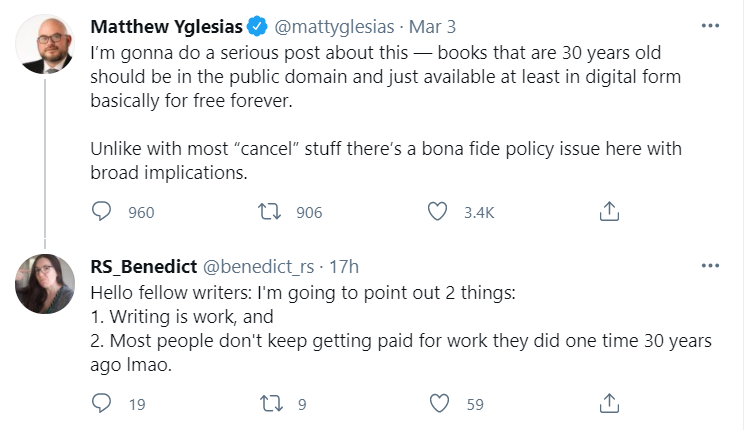The image size is (744, 430).
Task: Share RS_Benedict's tweet
Action: tap(609, 403)
